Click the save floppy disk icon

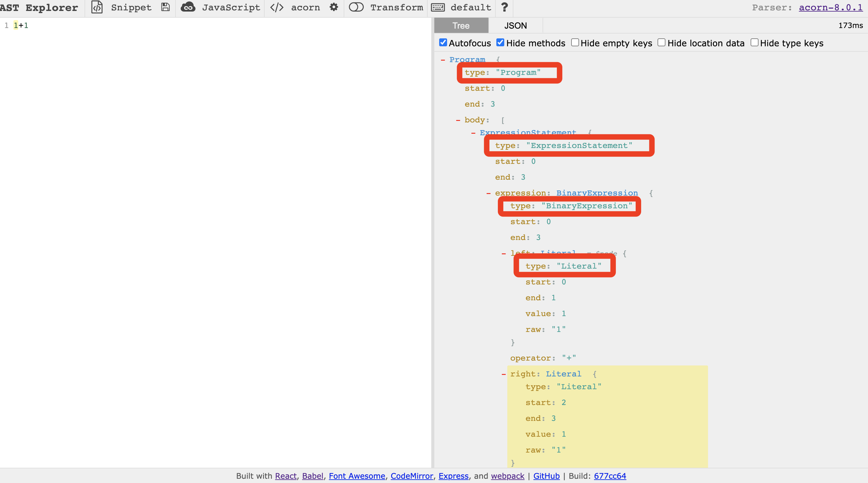[165, 7]
